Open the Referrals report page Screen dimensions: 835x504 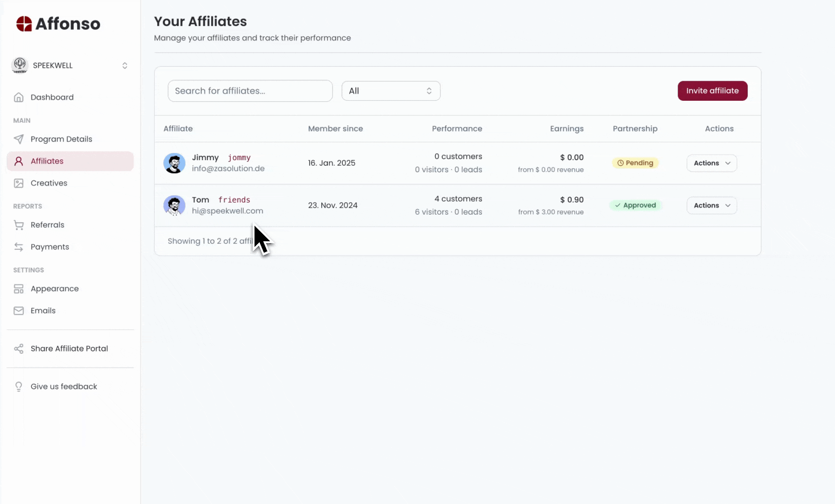pos(48,225)
